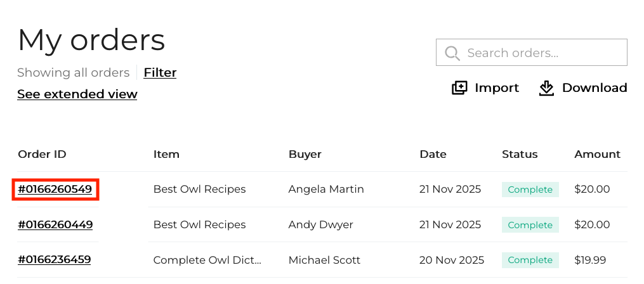Click the Import icon
The image size is (644, 284).
459,88
